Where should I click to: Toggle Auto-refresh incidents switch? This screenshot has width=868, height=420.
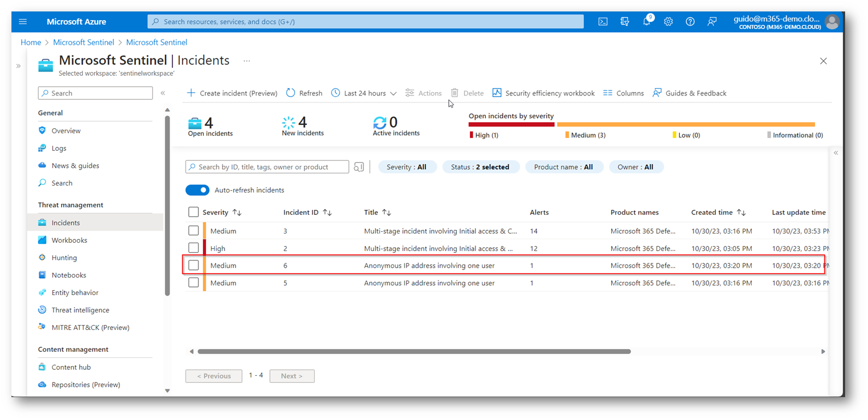tap(197, 190)
